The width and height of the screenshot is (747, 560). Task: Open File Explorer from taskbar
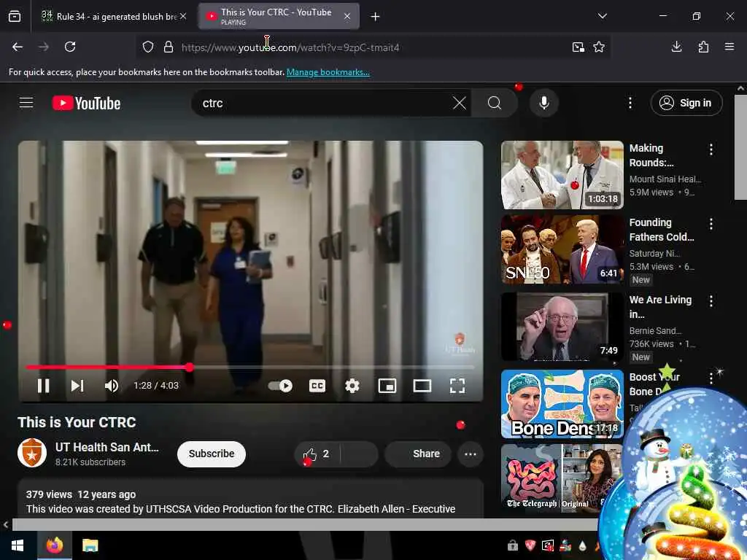click(x=90, y=545)
